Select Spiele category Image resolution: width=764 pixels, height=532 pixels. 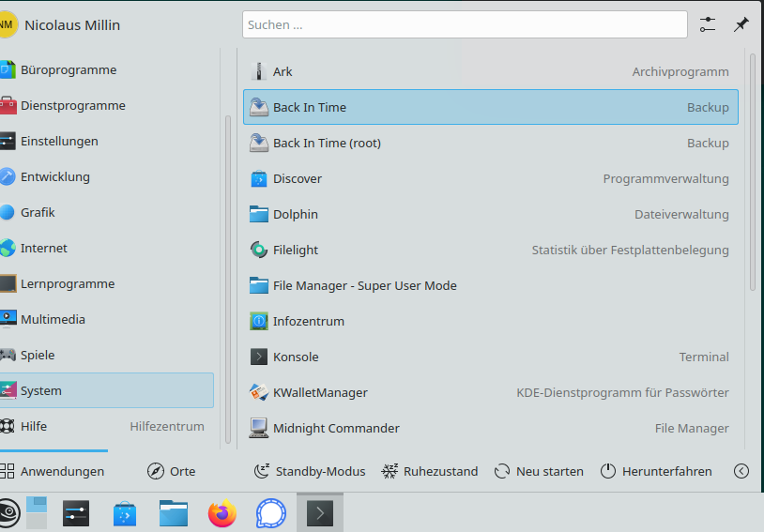(107, 355)
